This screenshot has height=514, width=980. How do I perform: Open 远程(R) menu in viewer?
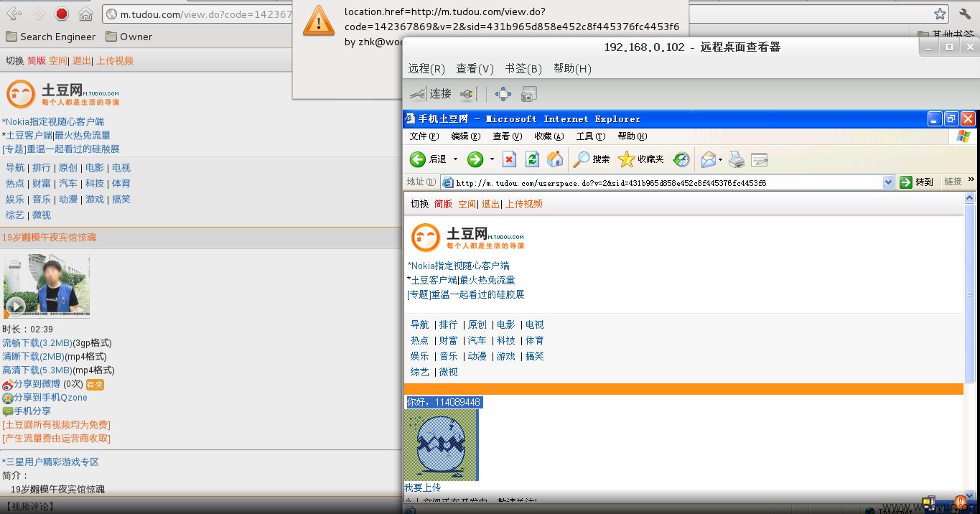[426, 69]
